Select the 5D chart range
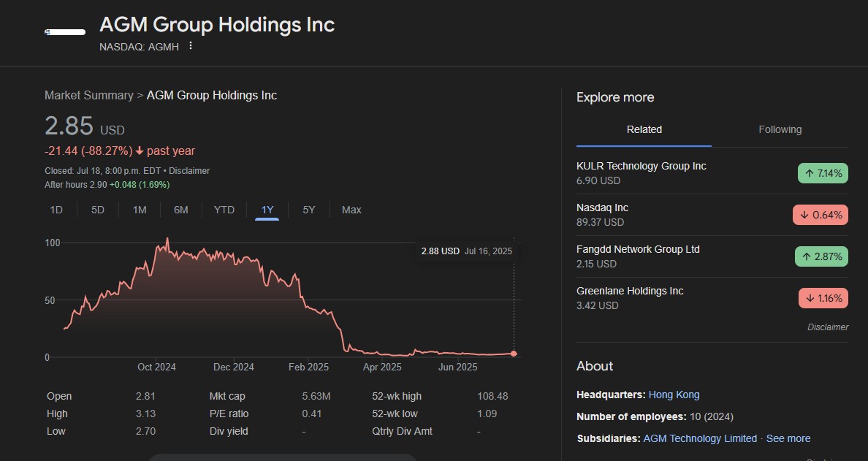Image resolution: width=868 pixels, height=461 pixels. pyautogui.click(x=97, y=210)
